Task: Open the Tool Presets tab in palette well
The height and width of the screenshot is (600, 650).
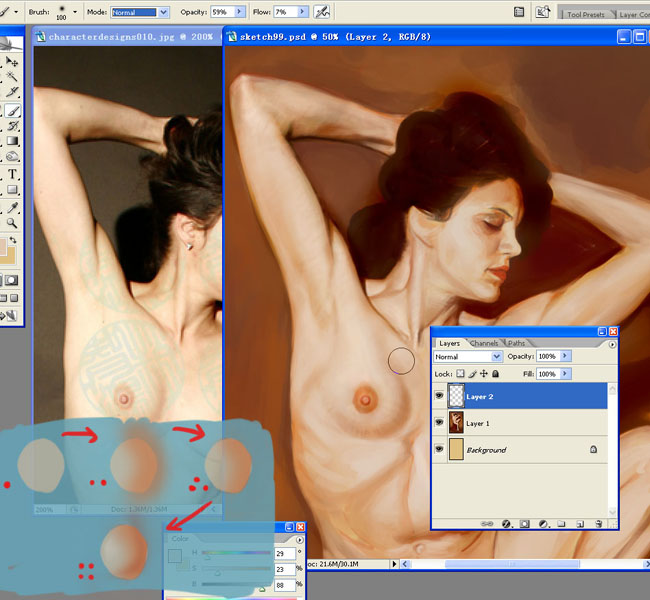Action: (x=586, y=15)
